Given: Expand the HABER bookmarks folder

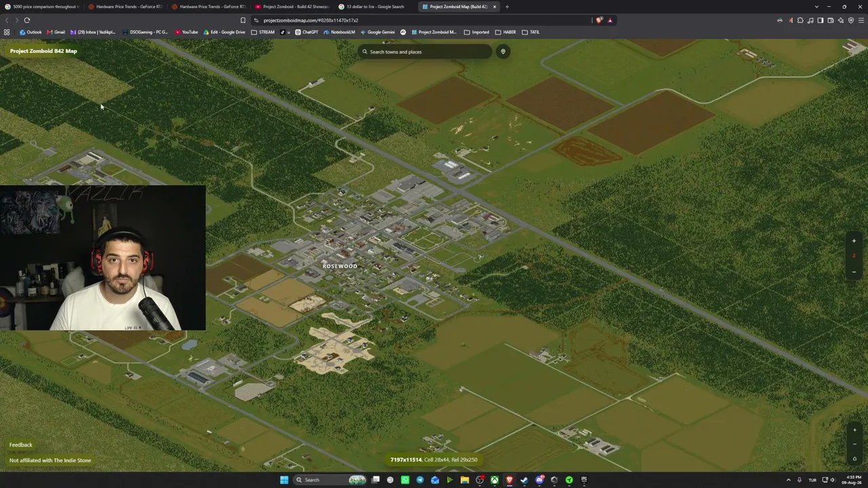Looking at the screenshot, I should 505,32.
